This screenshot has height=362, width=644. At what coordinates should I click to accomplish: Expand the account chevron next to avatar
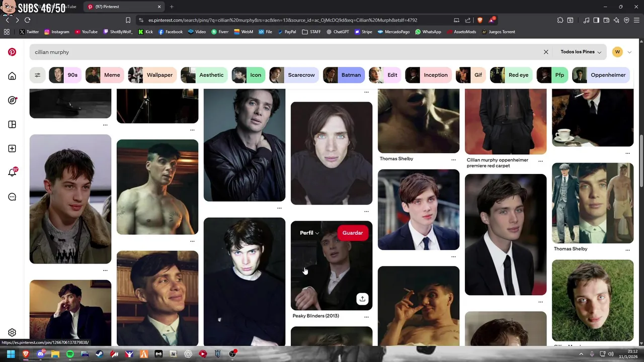coord(629,52)
